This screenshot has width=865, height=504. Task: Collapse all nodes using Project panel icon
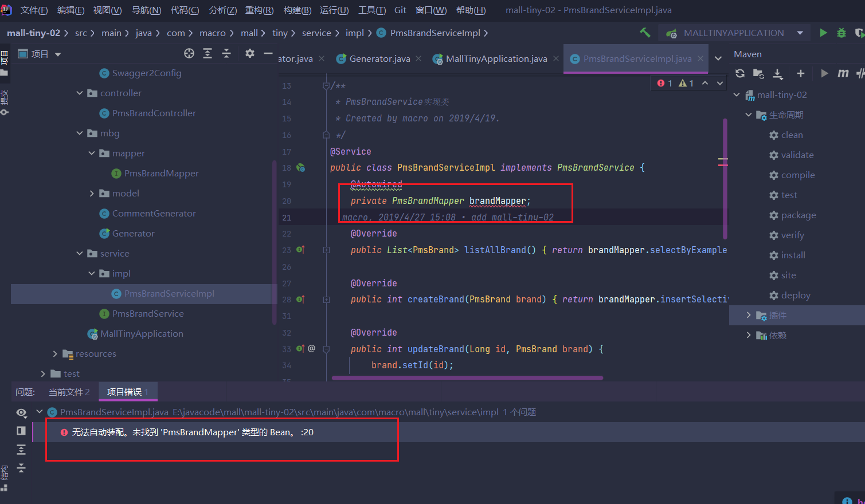(226, 53)
